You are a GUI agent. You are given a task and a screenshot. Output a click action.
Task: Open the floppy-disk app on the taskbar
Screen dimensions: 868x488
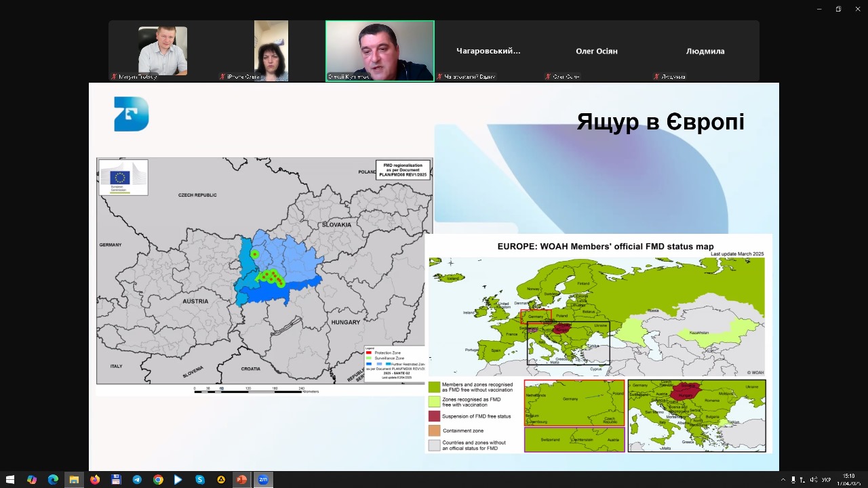click(116, 479)
